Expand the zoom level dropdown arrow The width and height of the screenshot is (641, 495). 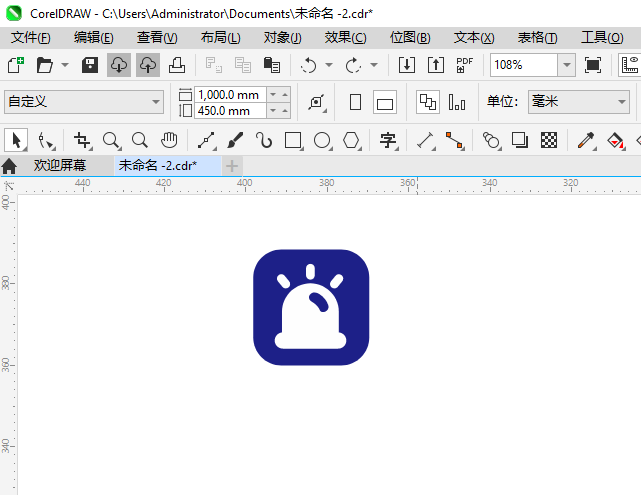(x=567, y=65)
